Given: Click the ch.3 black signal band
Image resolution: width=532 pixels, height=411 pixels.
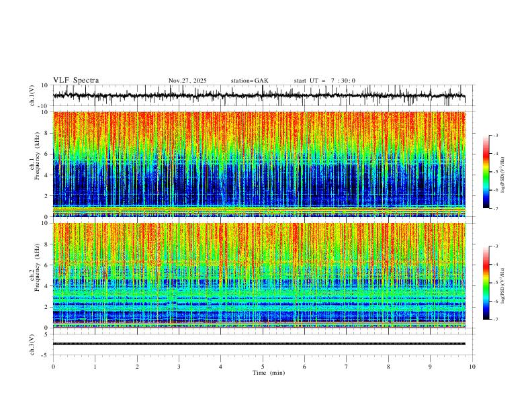Looking at the screenshot, I should coord(259,344).
